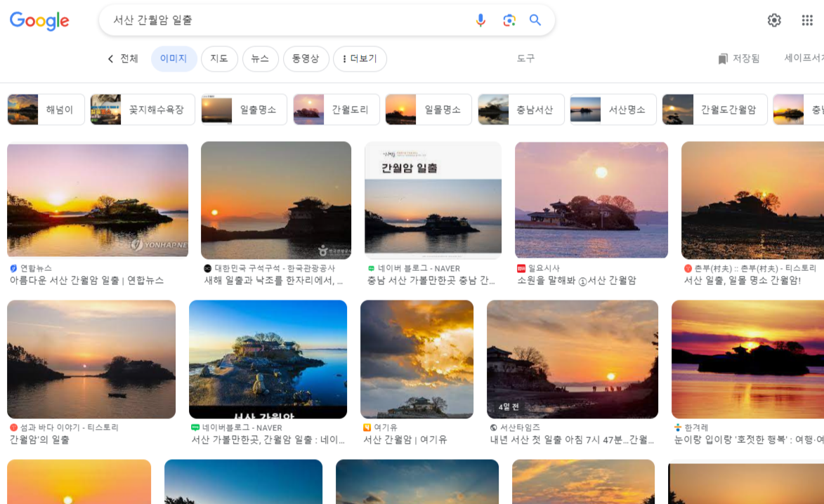Viewport: 824px width, 504px height.
Task: Open the 간월암 일출 Naver blog image
Action: (x=433, y=200)
